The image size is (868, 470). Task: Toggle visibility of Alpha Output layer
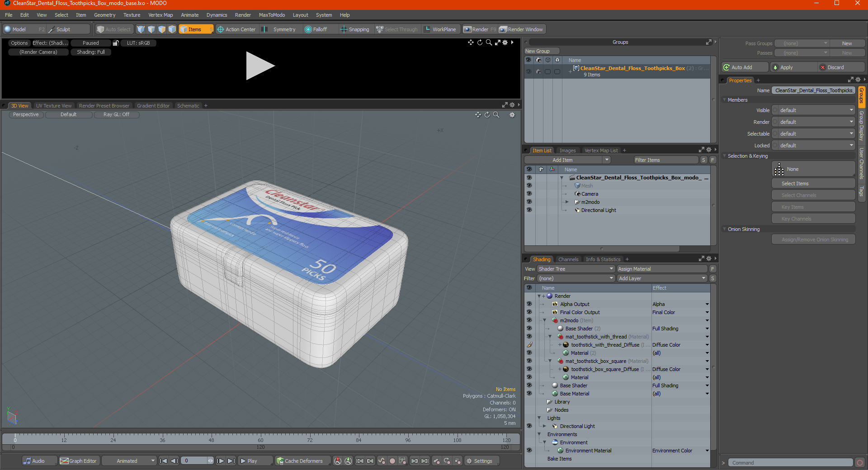tap(529, 304)
